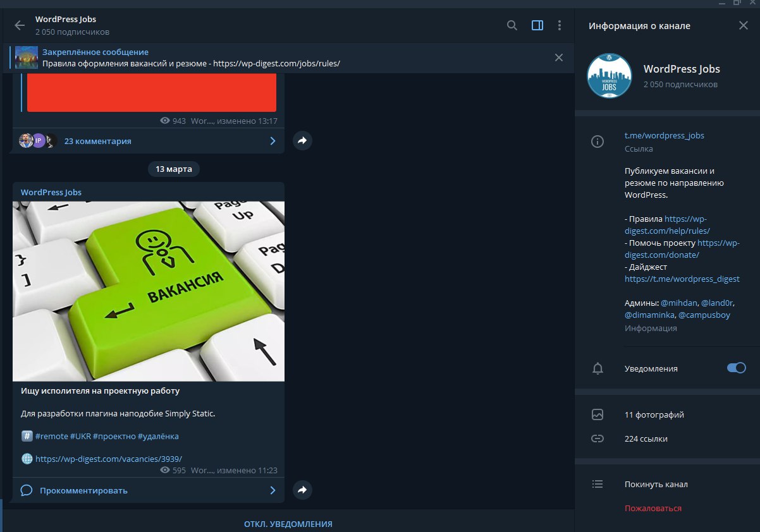Click the Информация о канале panel title
Screen dimensions: 760x532
(639, 26)
